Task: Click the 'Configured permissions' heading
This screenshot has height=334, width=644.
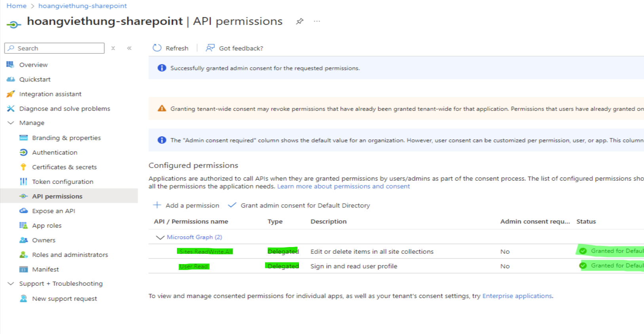Action: tap(193, 165)
